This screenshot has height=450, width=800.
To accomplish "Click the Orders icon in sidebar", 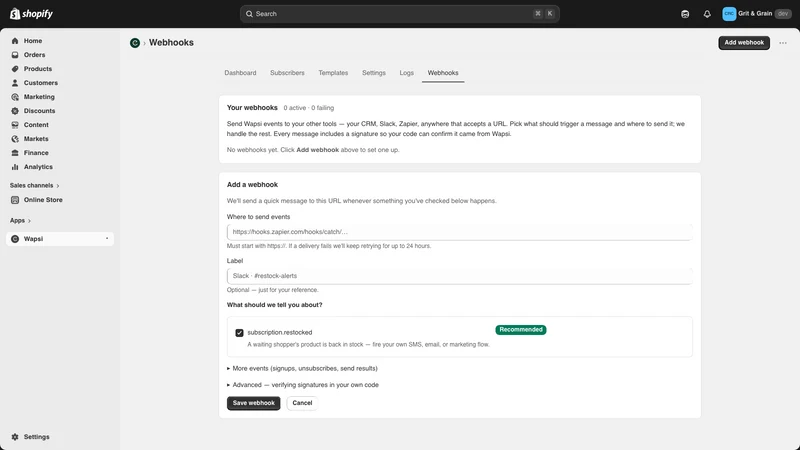I will tap(15, 55).
